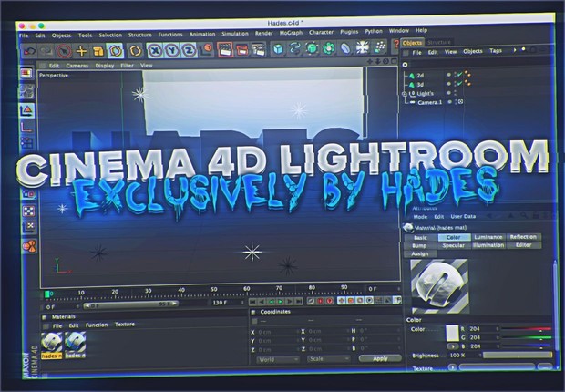Click the Apply button

[x=380, y=358]
